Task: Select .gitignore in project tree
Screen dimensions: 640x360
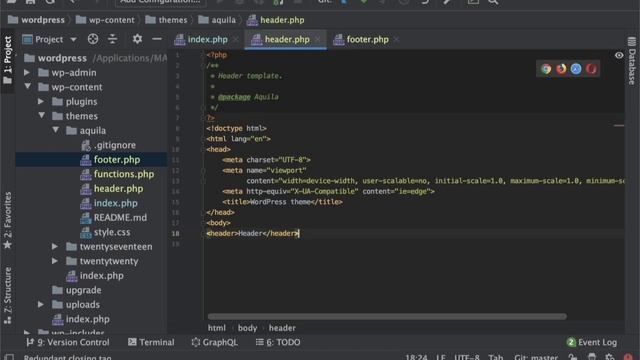Action: click(x=108, y=145)
